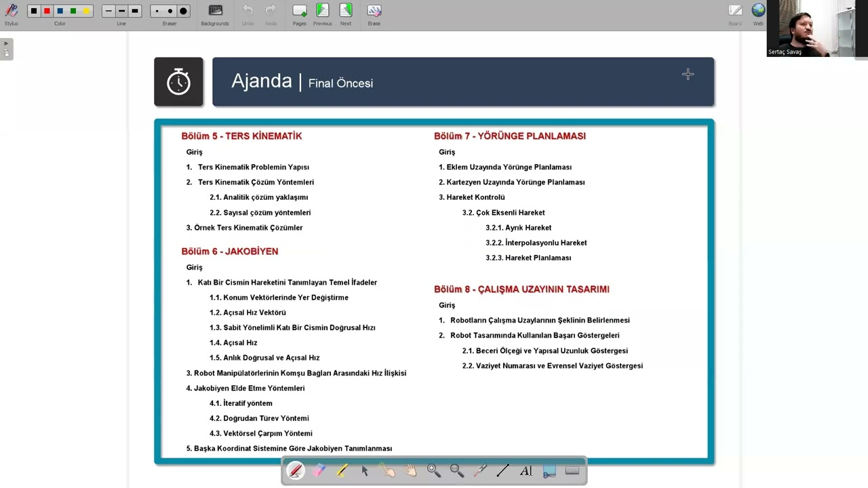Select the pen tool in the bottom palette
Viewport: 868px width, 488px height.
coord(296,470)
